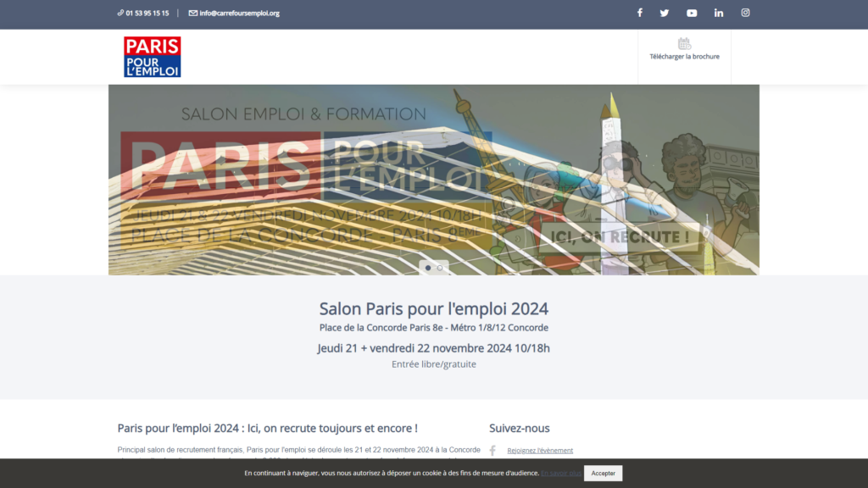868x488 pixels.
Task: Open the YouTube channel icon
Action: pyautogui.click(x=692, y=13)
